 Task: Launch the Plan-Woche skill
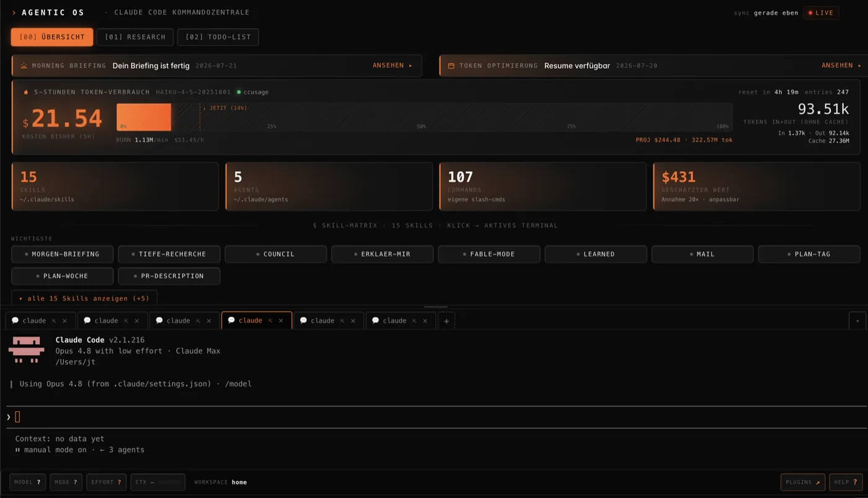62,276
